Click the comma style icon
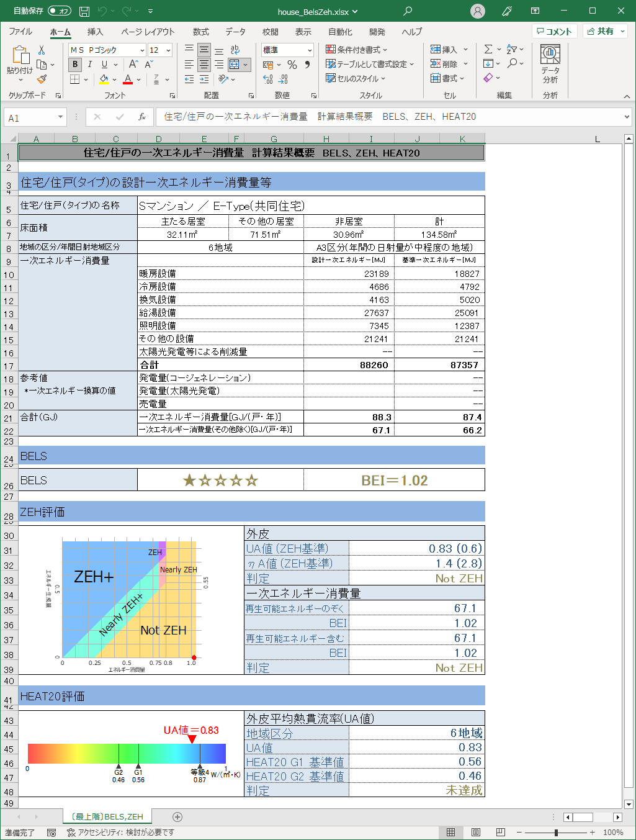 pyautogui.click(x=307, y=65)
